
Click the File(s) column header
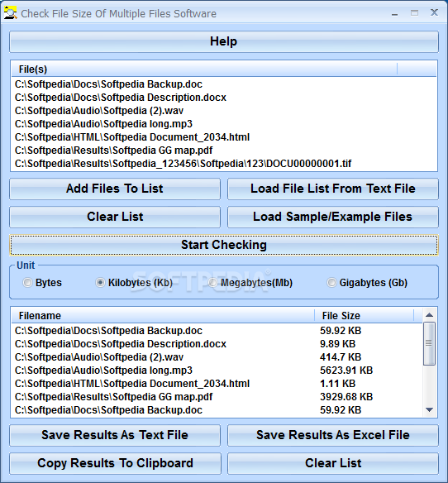click(x=204, y=69)
